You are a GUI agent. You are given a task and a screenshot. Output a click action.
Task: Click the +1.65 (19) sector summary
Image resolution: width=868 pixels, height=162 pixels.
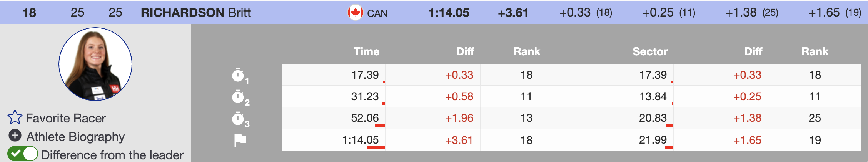point(835,13)
